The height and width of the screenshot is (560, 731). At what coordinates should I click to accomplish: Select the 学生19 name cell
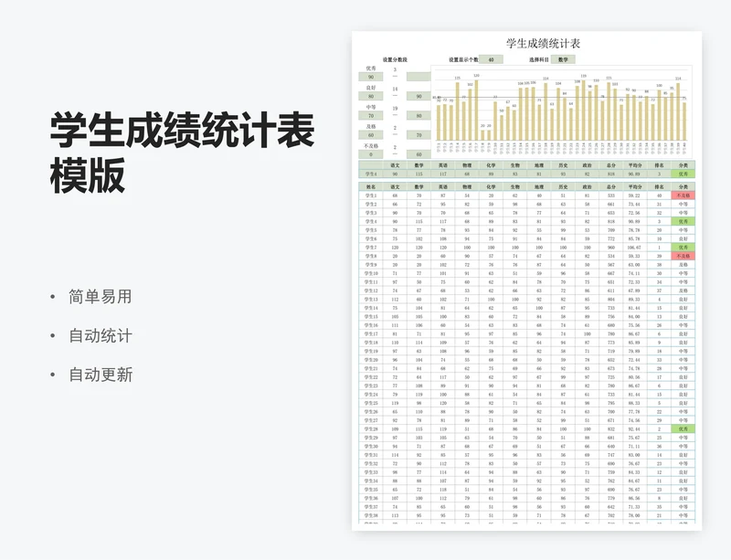[371, 351]
